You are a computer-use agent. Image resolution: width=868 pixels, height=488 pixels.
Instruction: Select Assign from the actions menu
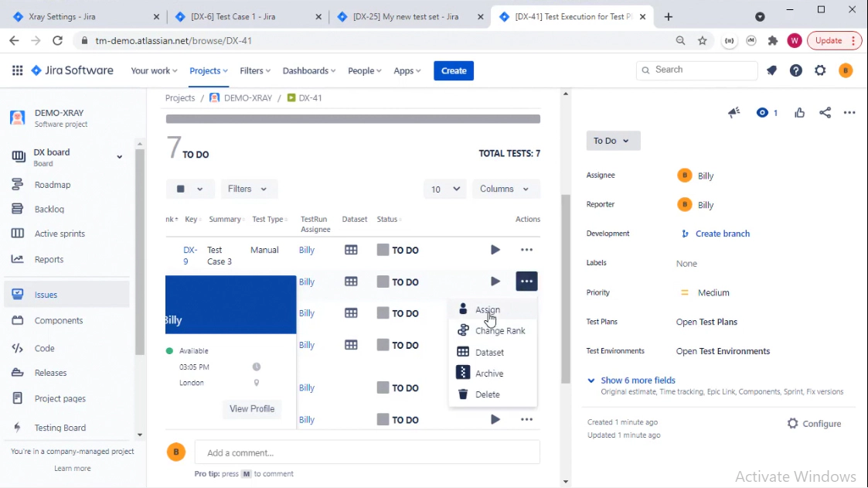(488, 309)
